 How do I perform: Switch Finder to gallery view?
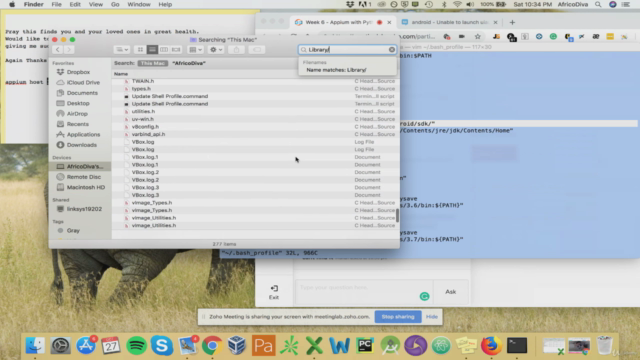(176, 49)
